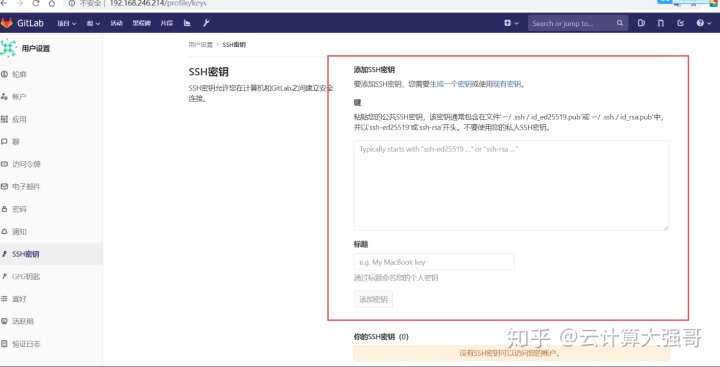Click the 通过标题命名您的个人密钥 hint text
720x367 pixels.
coord(396,278)
